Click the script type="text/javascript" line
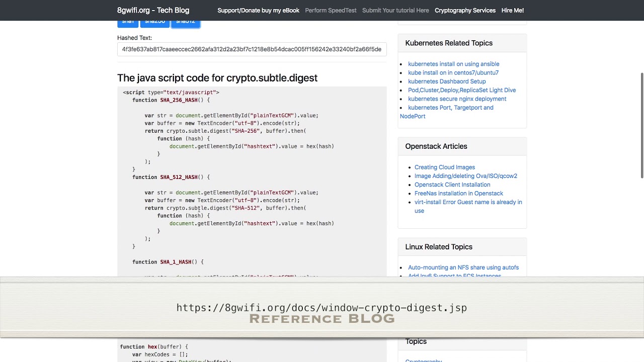The height and width of the screenshot is (362, 644). (x=171, y=93)
